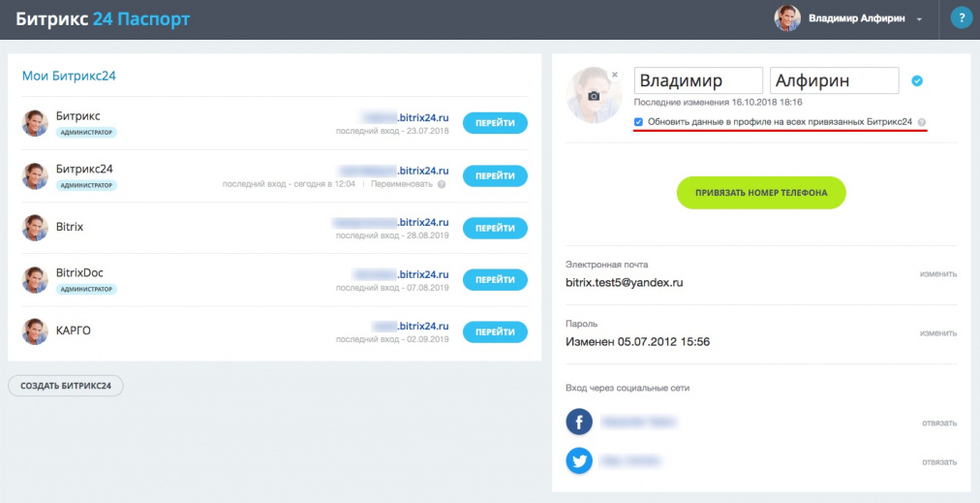Viewport: 980px width, 503px height.
Task: Open the Битрикс24 row bitrix24.ru address link
Action: point(394,171)
